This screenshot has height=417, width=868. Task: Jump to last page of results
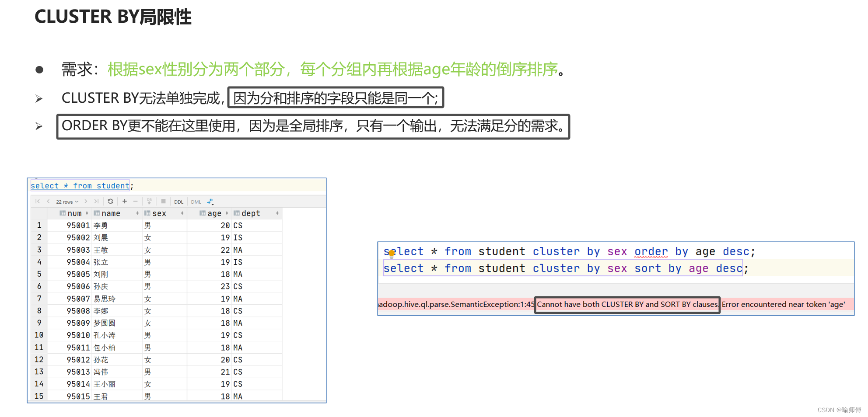96,202
